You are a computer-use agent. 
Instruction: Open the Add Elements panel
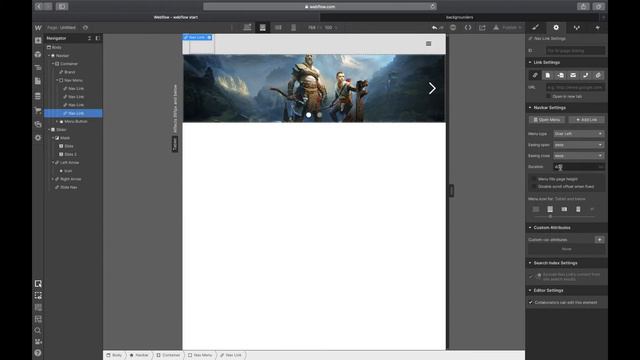(x=38, y=40)
